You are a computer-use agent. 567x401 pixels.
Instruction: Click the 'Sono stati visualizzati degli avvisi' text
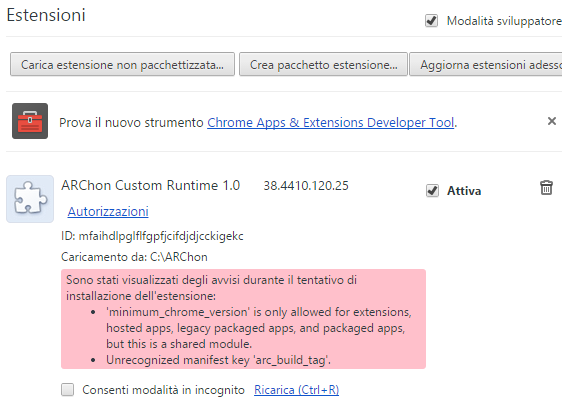click(211, 288)
